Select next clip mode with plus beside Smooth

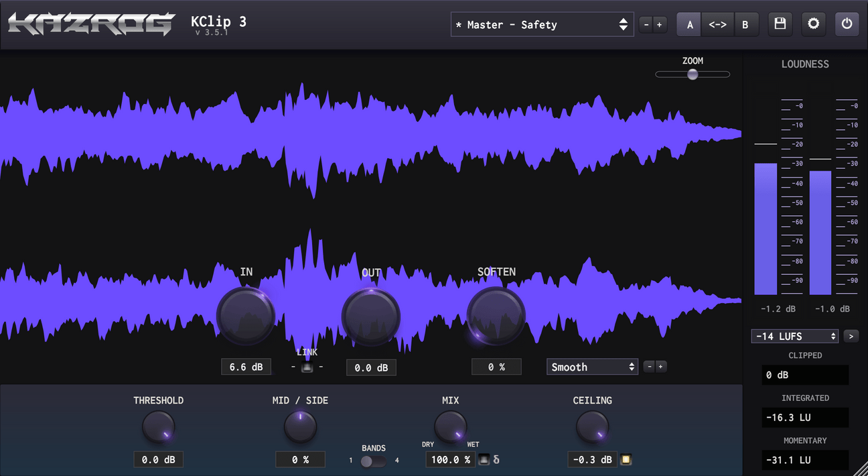click(x=661, y=367)
